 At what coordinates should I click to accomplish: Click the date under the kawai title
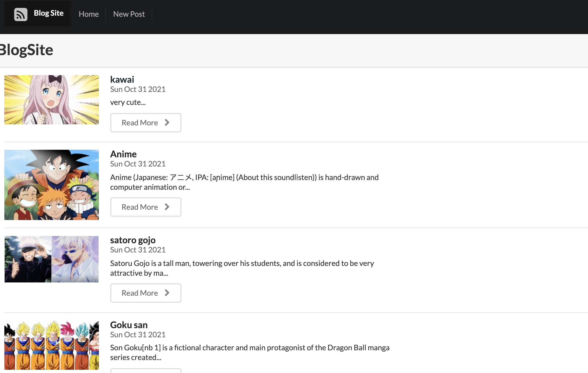[138, 89]
